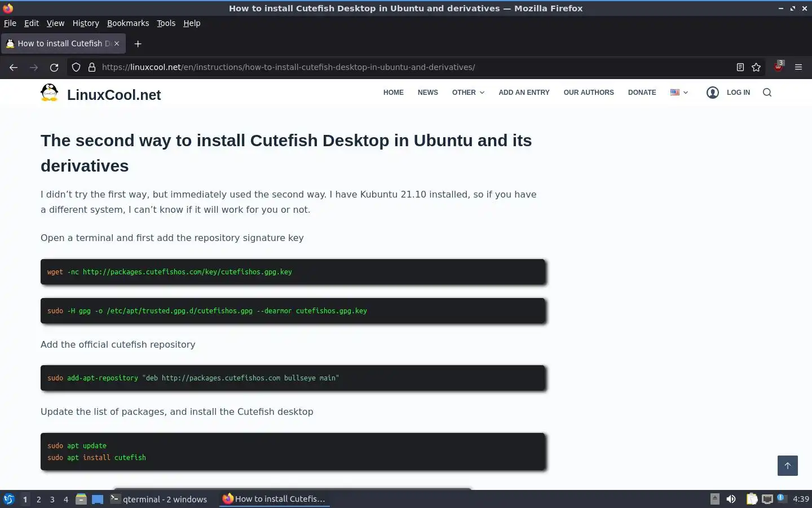Open the clipboard tray icon
Screen dimensions: 812x508
coord(752,499)
